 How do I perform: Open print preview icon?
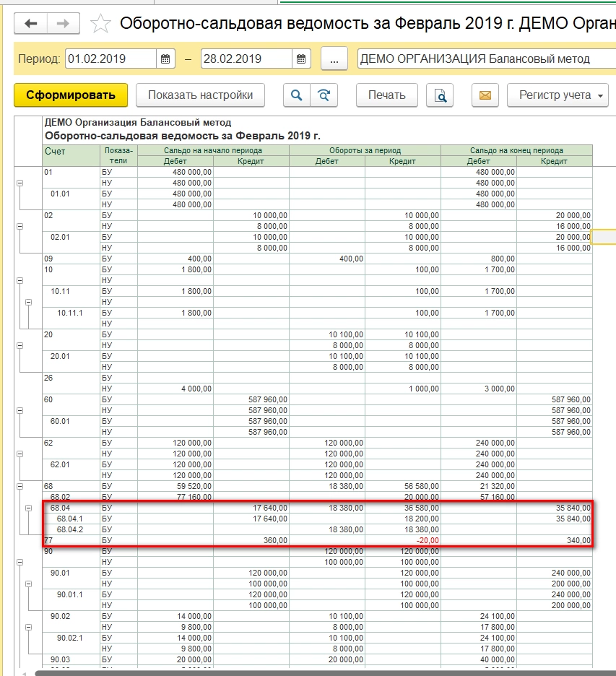tap(440, 95)
